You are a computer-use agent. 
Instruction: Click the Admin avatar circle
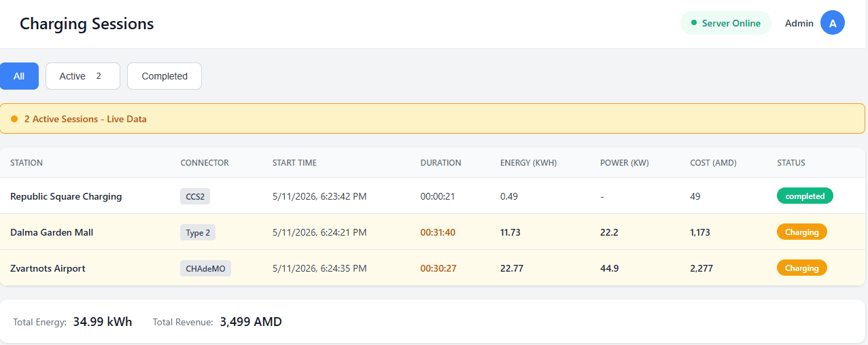click(833, 23)
